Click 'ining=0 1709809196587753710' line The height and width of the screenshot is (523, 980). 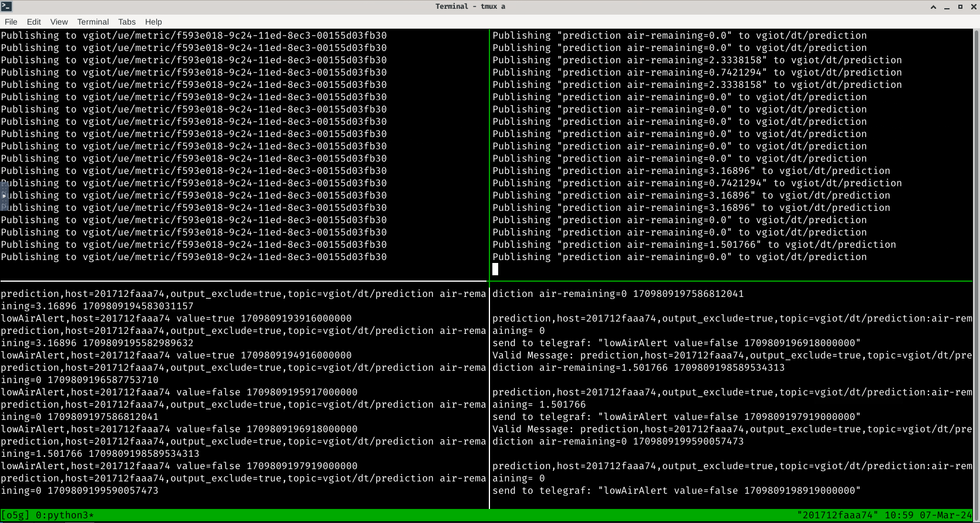(x=80, y=380)
